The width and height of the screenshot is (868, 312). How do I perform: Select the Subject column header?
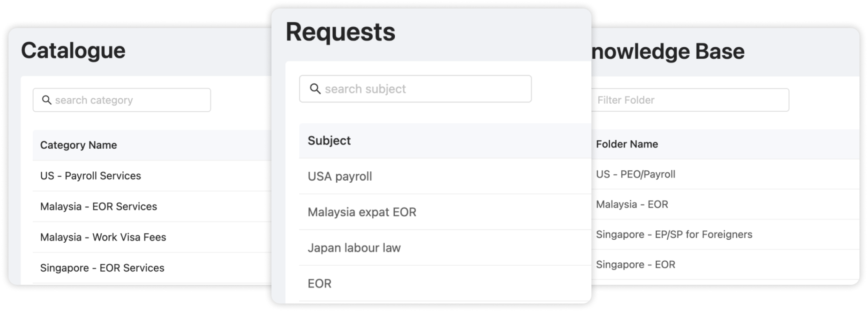click(329, 141)
